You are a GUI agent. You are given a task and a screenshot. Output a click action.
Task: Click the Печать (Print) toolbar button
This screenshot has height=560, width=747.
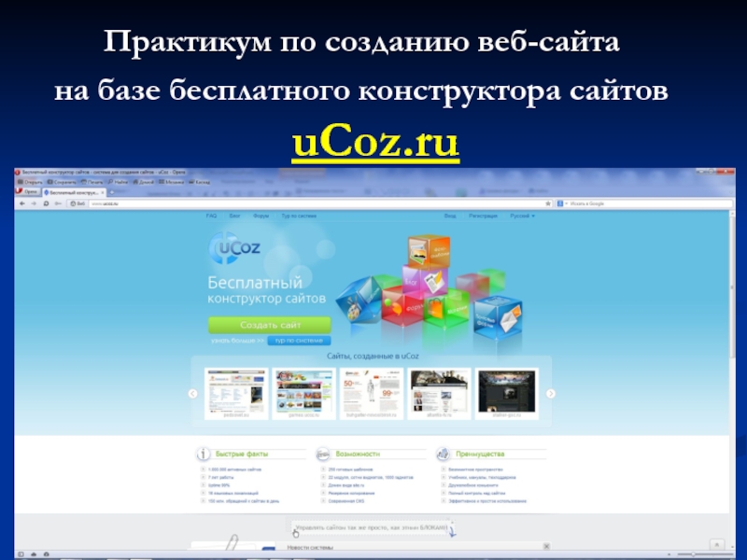(x=92, y=182)
